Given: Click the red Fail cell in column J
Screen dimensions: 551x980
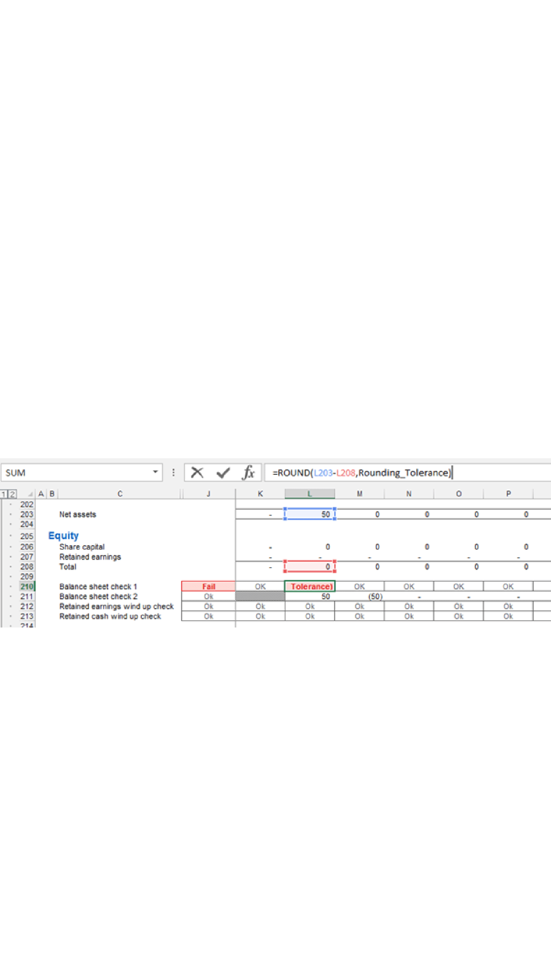Looking at the screenshot, I should 208,586.
